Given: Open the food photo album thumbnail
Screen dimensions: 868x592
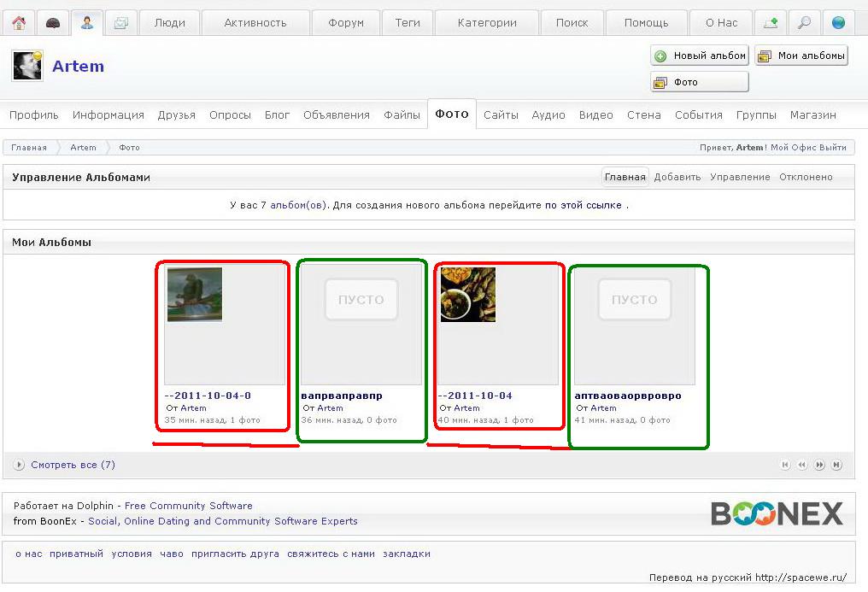Looking at the screenshot, I should coord(468,295).
